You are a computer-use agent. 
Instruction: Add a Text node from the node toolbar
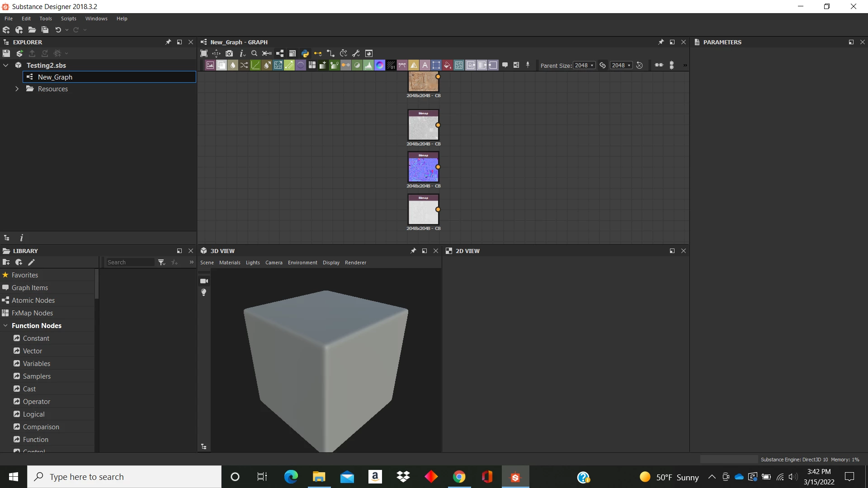tap(425, 65)
